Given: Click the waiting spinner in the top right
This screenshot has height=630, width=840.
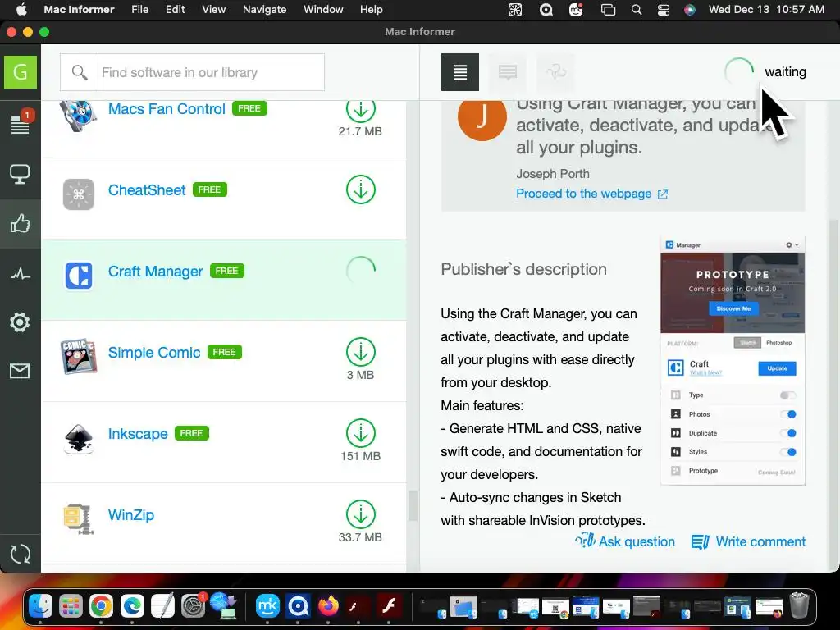Looking at the screenshot, I should pos(739,72).
